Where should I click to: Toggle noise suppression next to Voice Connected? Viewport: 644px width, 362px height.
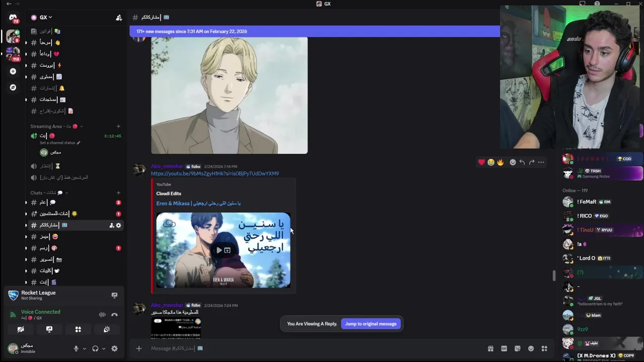102,315
